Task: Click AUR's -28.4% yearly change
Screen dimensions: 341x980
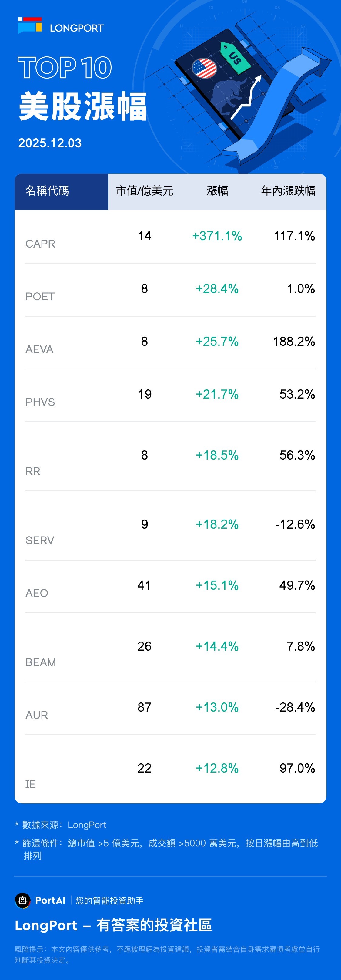Action: (x=295, y=707)
